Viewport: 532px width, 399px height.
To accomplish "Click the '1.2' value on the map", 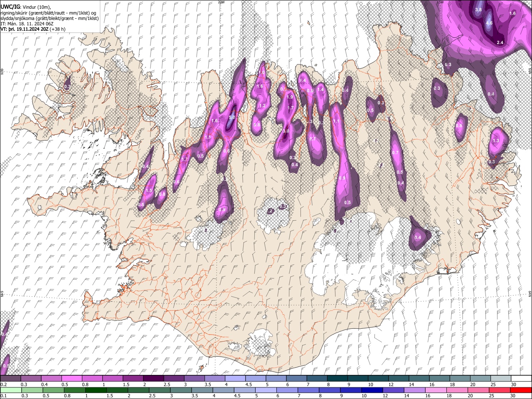I will point(262,106).
